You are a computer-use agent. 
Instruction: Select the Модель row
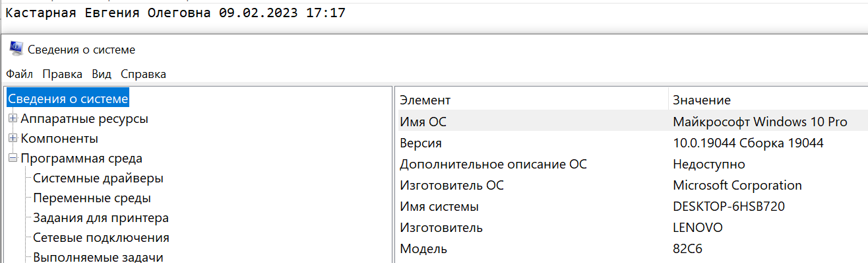(x=632, y=248)
